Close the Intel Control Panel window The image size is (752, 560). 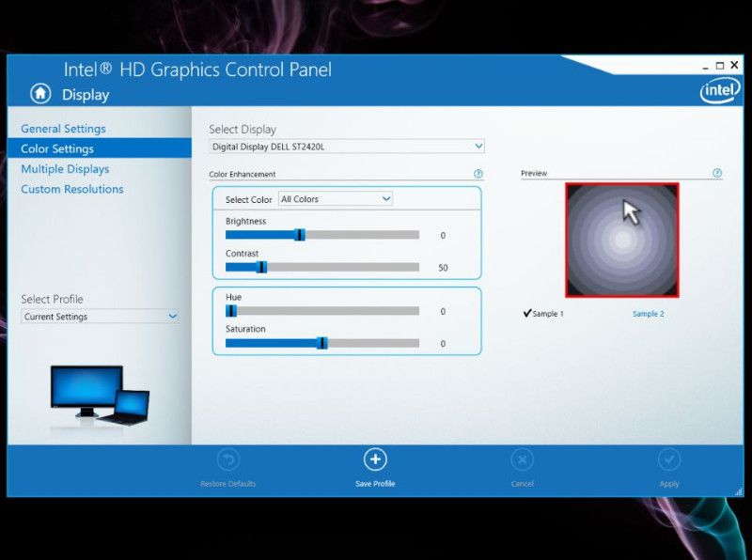(734, 65)
